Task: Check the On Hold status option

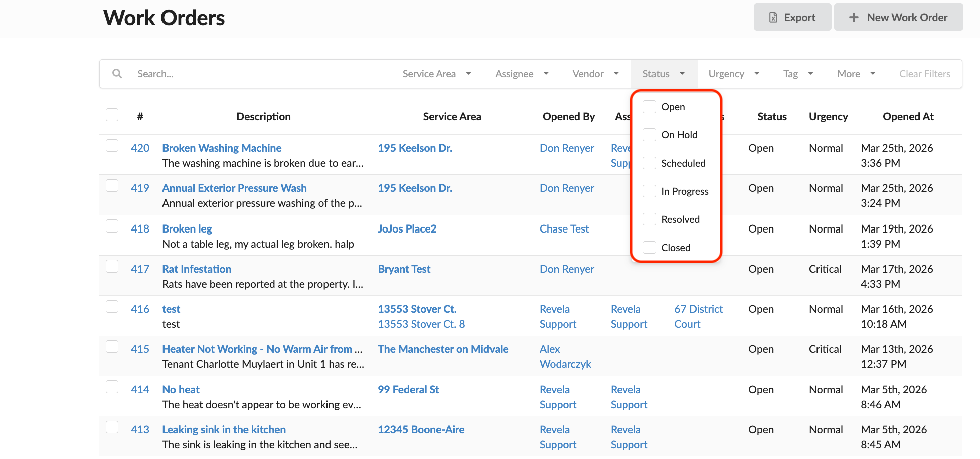Action: click(x=649, y=135)
